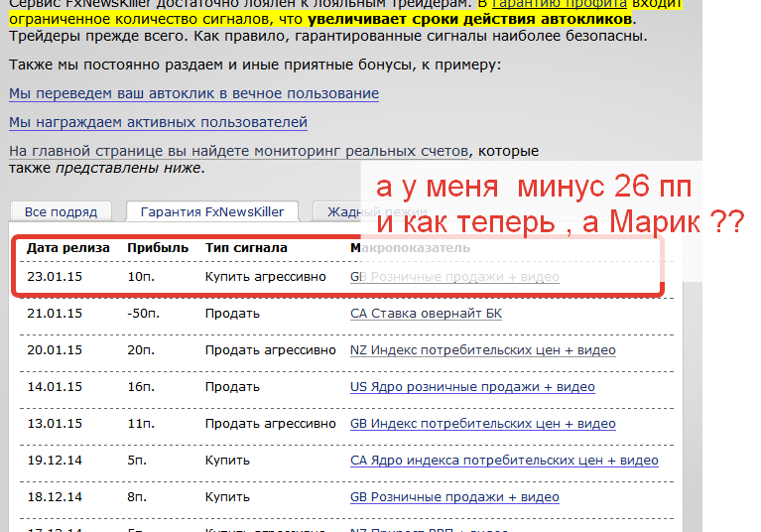This screenshot has height=532, width=761.
Task: Click the 'Дата релиза' column header
Action: [x=68, y=248]
